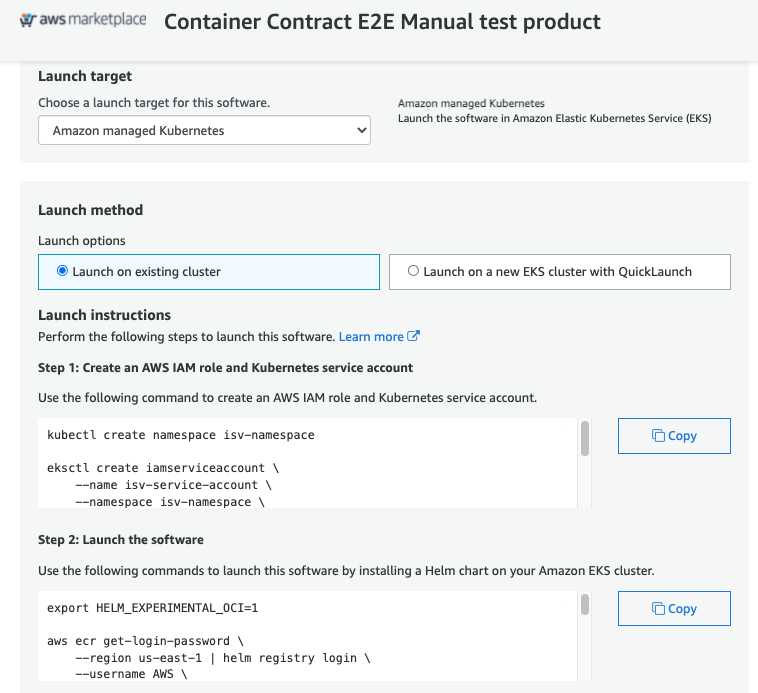The height and width of the screenshot is (693, 758).
Task: Open the Learn more link
Action: pos(371,337)
